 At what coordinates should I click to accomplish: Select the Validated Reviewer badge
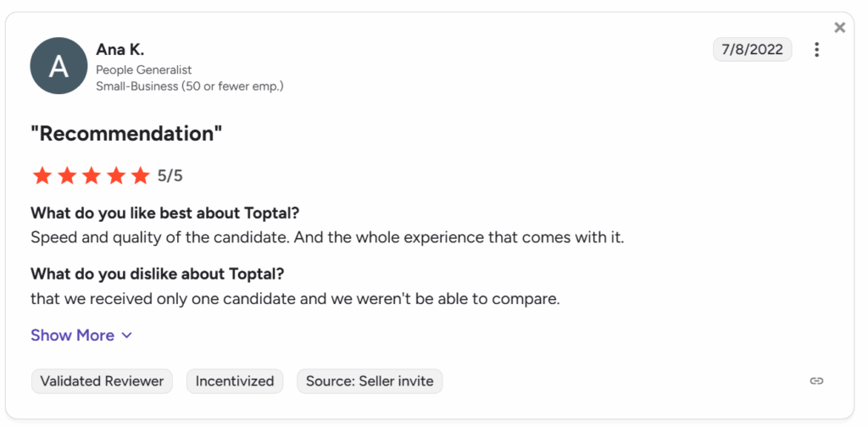click(x=102, y=381)
